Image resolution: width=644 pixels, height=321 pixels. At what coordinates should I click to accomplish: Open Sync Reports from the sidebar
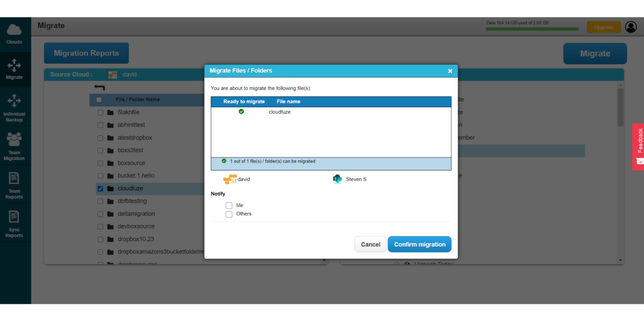[15, 221]
